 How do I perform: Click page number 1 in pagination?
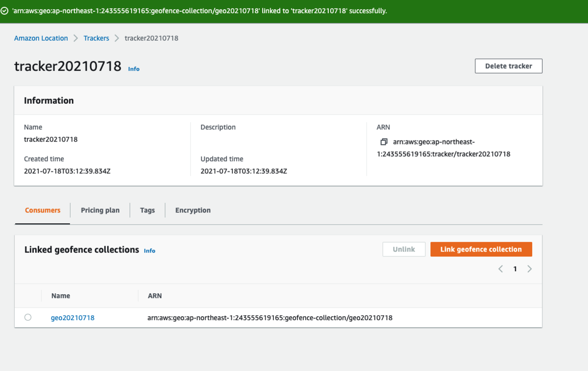click(515, 269)
